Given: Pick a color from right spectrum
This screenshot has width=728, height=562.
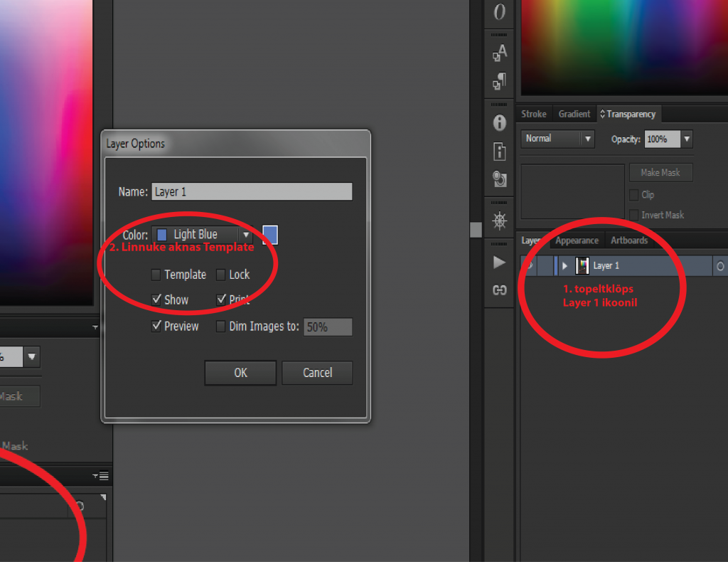Looking at the screenshot, I should pyautogui.click(x=624, y=46).
